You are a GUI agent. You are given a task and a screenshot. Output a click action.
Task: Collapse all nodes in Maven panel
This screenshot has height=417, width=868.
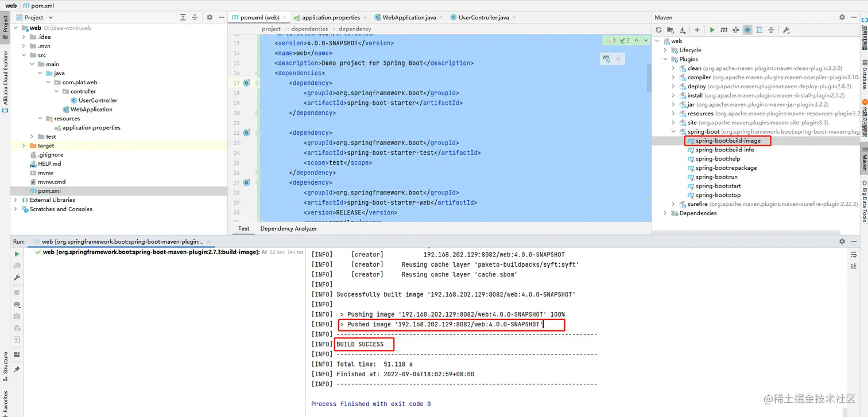point(771,30)
